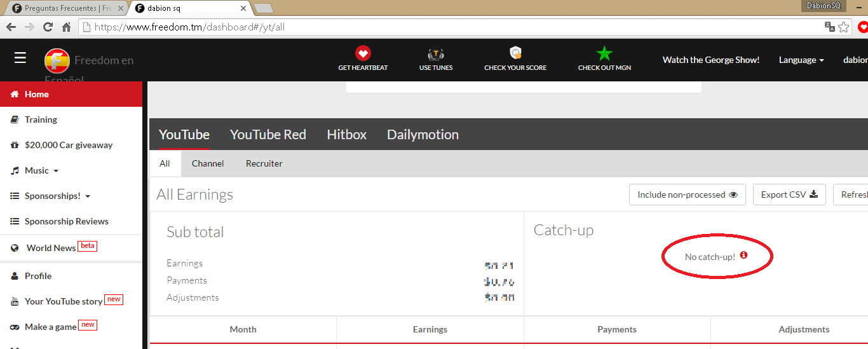Viewport: 868px width, 349px height.
Task: Export earnings with Export CSV button
Action: [789, 195]
